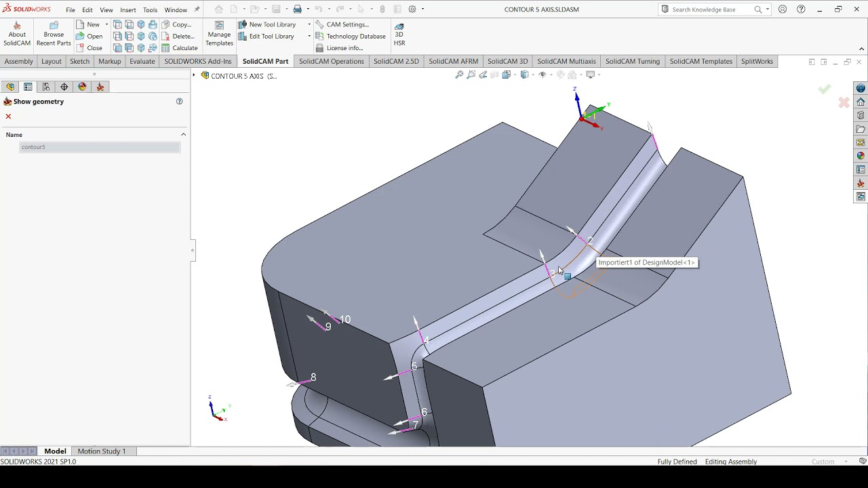Switch to the Evaluate tab
This screenshot has height=488, width=868.
pyautogui.click(x=142, y=61)
